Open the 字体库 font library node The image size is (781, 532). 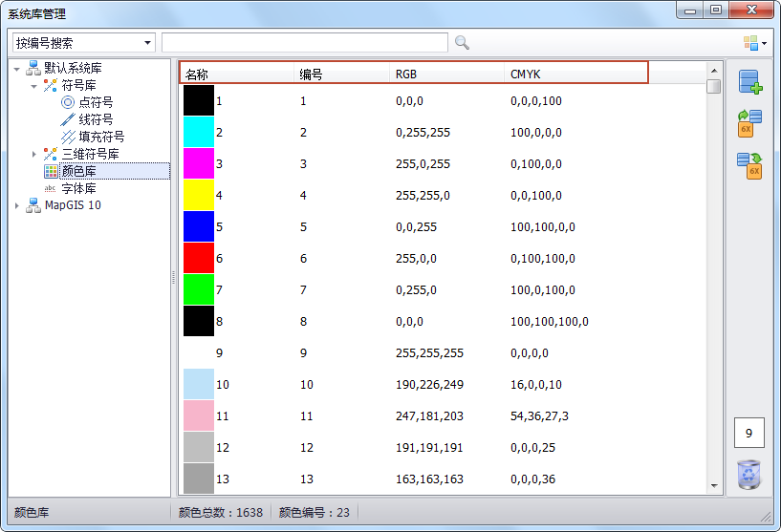[x=78, y=188]
